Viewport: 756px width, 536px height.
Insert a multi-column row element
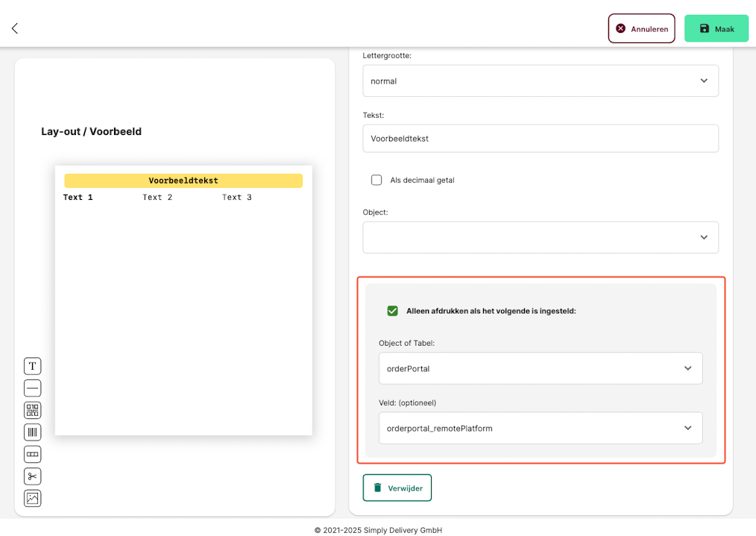click(32, 454)
